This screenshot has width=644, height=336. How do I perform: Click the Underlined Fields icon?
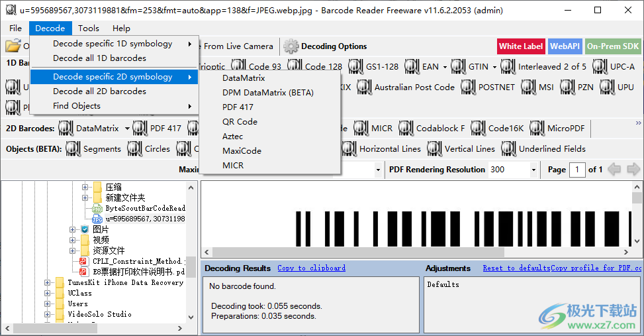508,148
